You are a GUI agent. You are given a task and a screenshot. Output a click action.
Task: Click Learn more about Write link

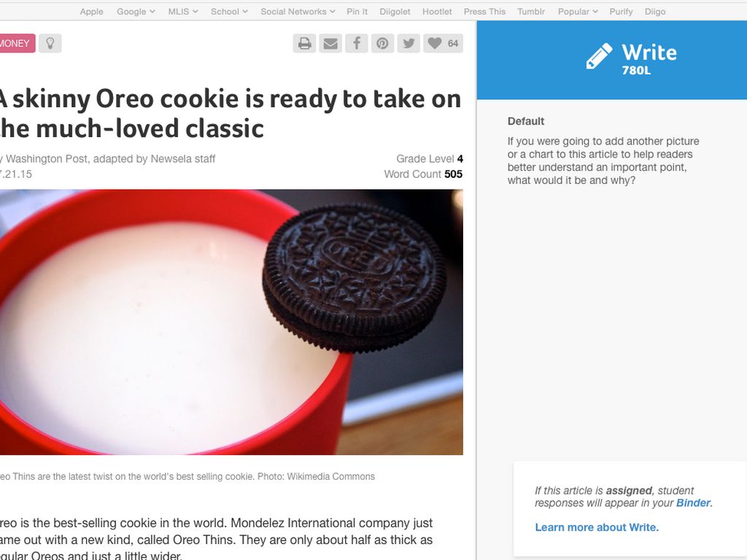pos(597,527)
